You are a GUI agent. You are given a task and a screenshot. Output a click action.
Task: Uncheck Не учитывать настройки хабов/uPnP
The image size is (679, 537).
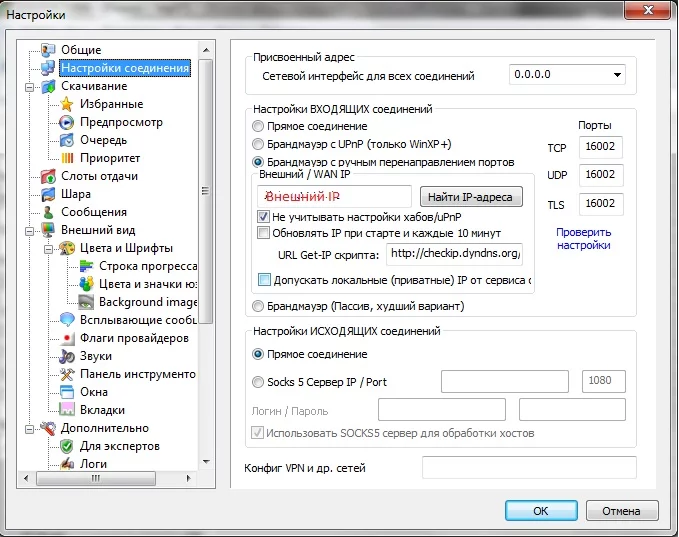click(x=263, y=217)
